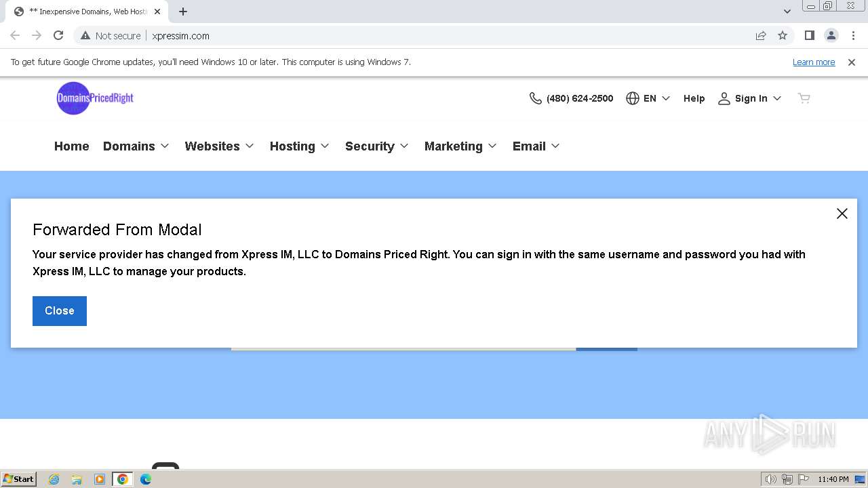Click the browser forward arrow
The image size is (868, 488).
click(x=37, y=36)
